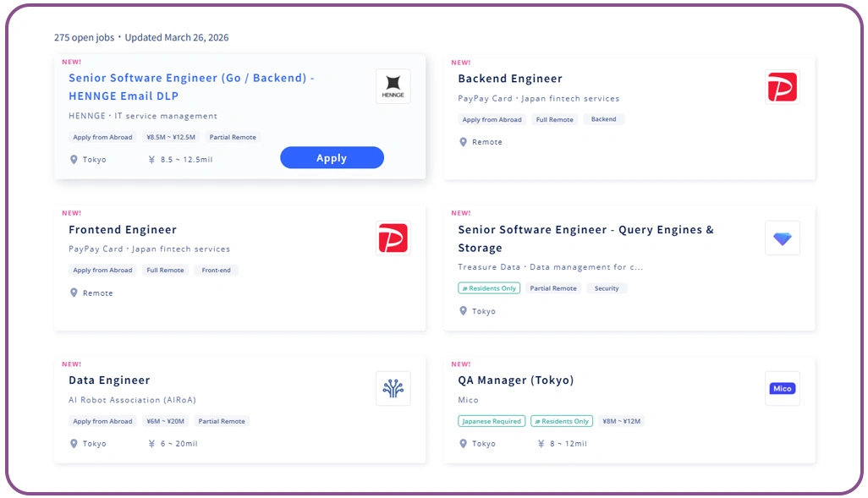
Task: Click the Security tag
Action: (606, 288)
